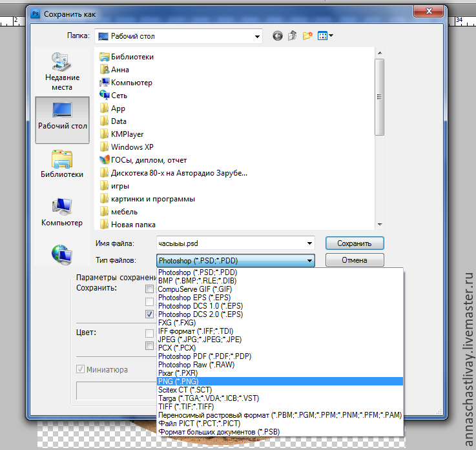Select the Windows XP folder
The image size is (476, 450).
point(127,147)
